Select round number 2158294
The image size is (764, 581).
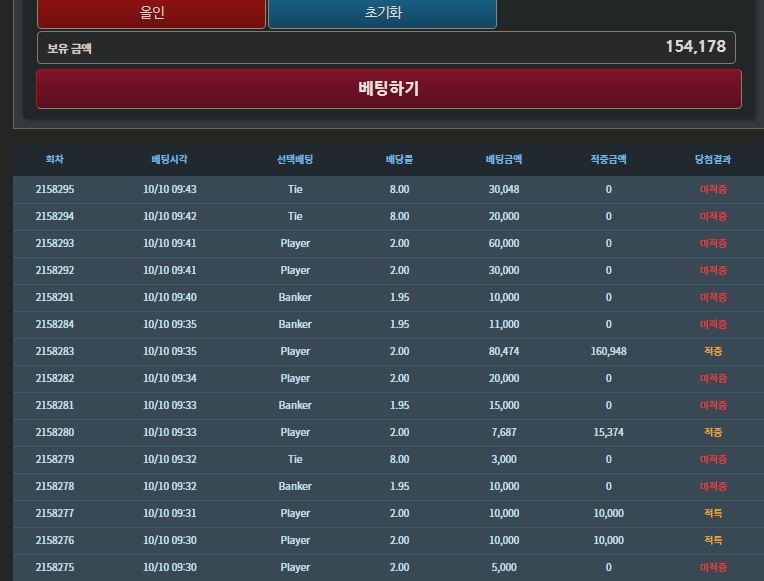point(55,216)
